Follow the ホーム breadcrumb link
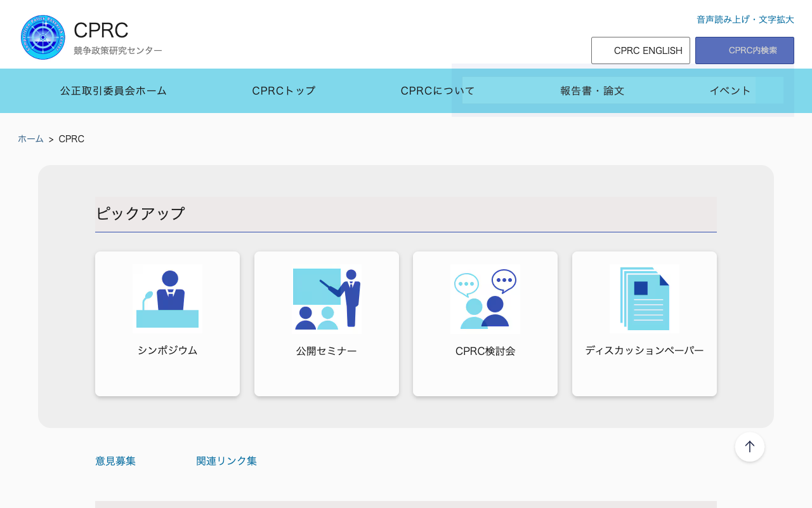Viewport: 812px width, 508px height. (30, 138)
